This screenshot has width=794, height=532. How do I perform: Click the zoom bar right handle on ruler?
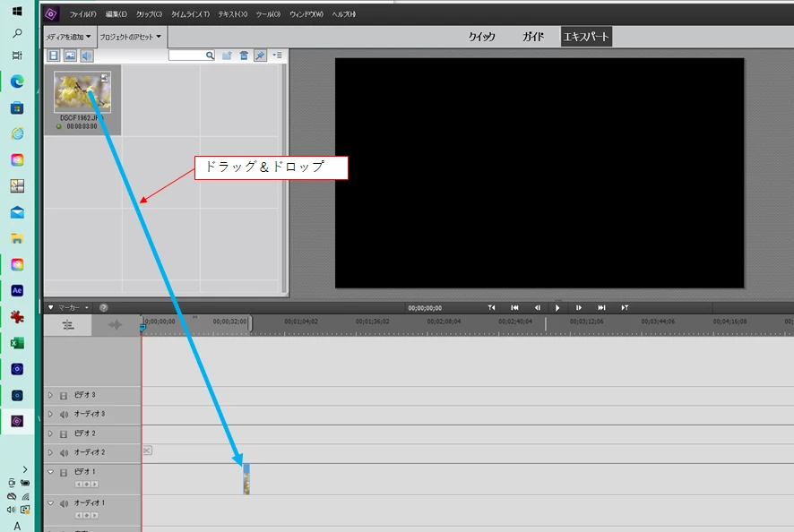point(250,324)
